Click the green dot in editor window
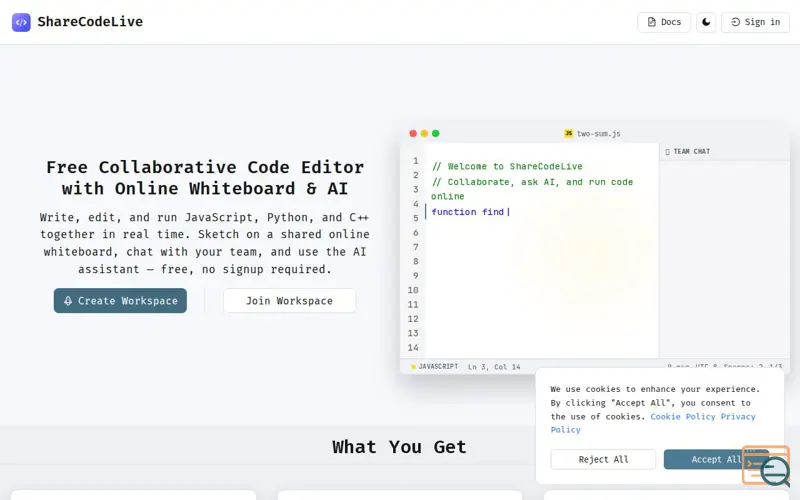 435,133
